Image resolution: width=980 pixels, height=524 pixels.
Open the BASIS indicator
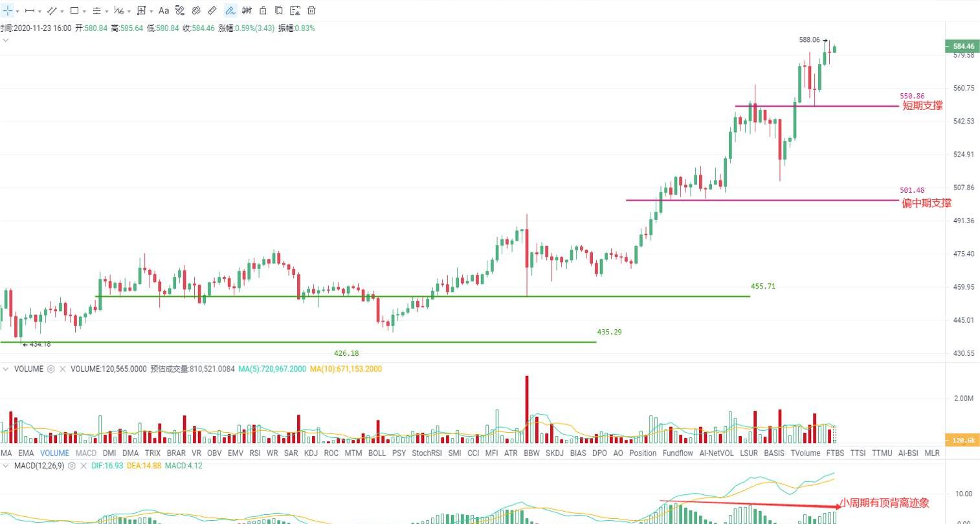click(774, 453)
